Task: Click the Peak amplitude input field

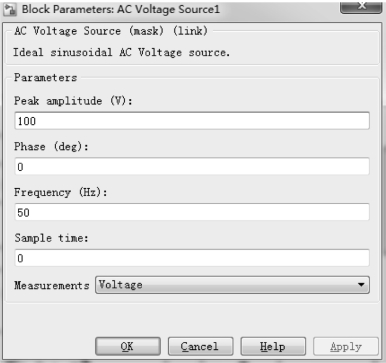Action: click(192, 121)
